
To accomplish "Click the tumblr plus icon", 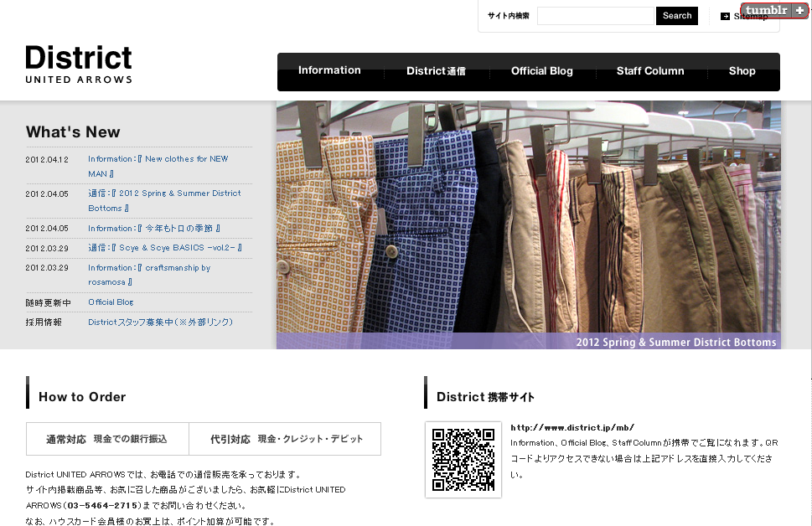I will point(799,10).
